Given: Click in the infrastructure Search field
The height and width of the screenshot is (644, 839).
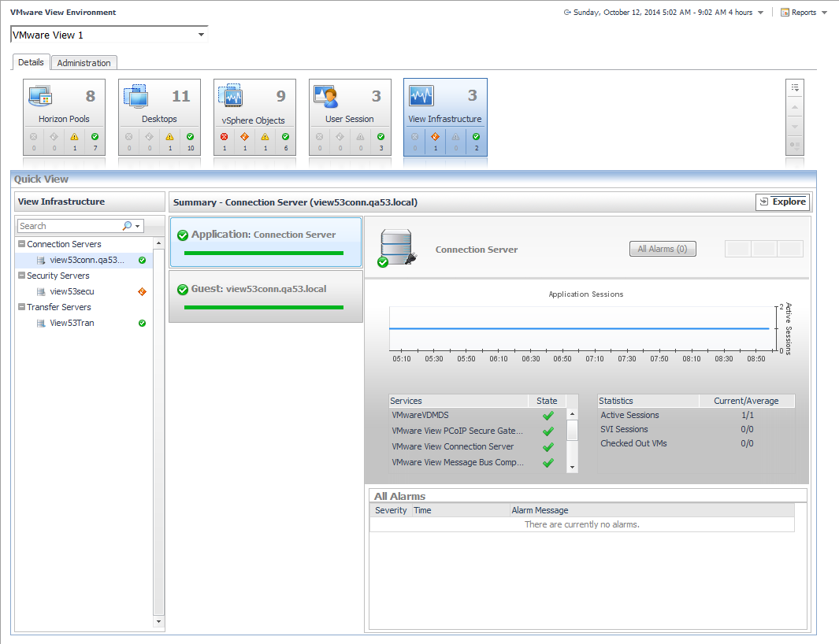Looking at the screenshot, I should pyautogui.click(x=69, y=226).
